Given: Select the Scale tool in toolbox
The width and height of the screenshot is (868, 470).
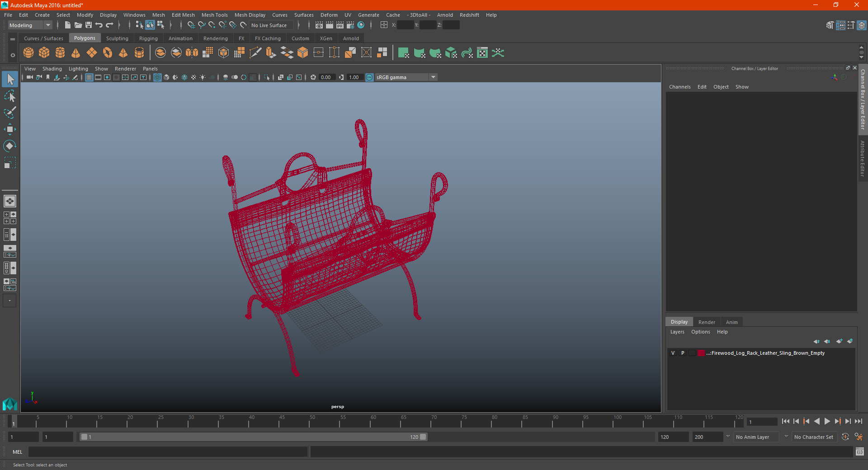Looking at the screenshot, I should tap(10, 163).
